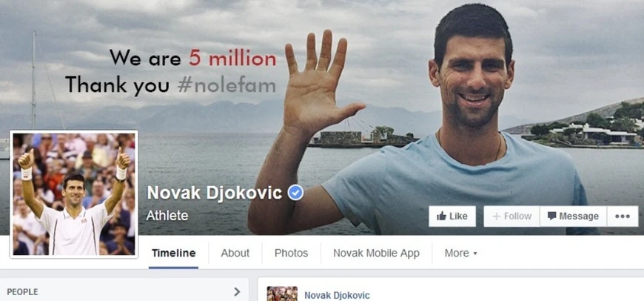Click the blue verified badge icon

tap(295, 193)
